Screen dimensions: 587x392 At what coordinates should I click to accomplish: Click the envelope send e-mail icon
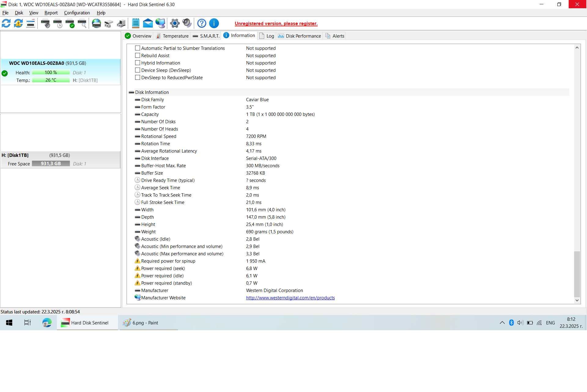pyautogui.click(x=148, y=23)
